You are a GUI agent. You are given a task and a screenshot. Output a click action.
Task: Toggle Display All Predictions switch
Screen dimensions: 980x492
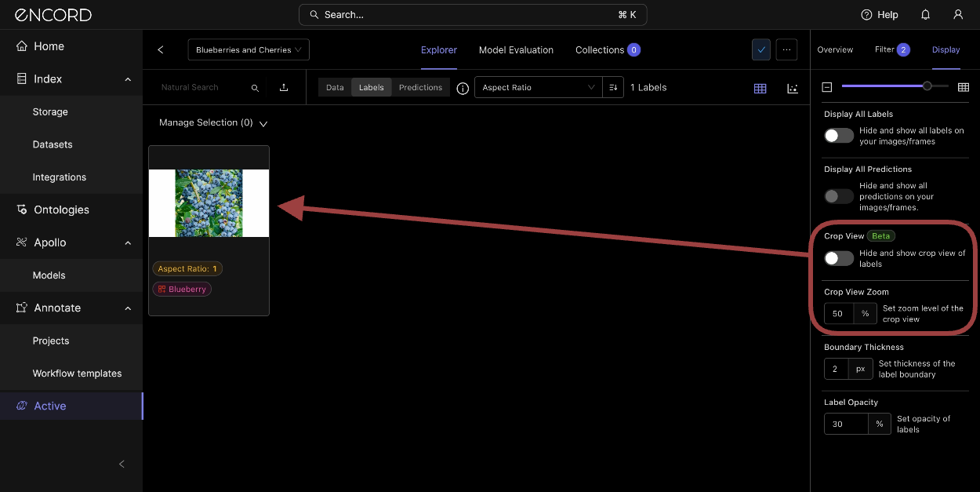click(839, 196)
